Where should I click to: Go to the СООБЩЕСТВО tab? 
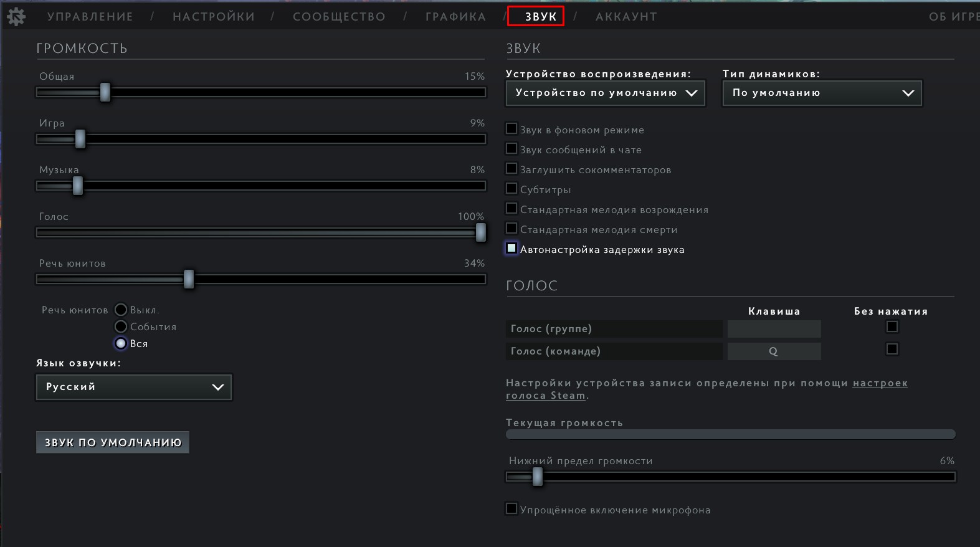click(339, 17)
